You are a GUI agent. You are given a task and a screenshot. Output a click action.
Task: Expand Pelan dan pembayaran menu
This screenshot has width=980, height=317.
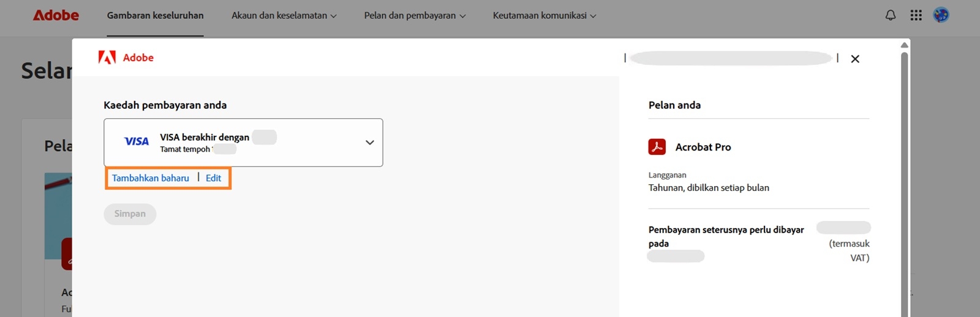[415, 15]
